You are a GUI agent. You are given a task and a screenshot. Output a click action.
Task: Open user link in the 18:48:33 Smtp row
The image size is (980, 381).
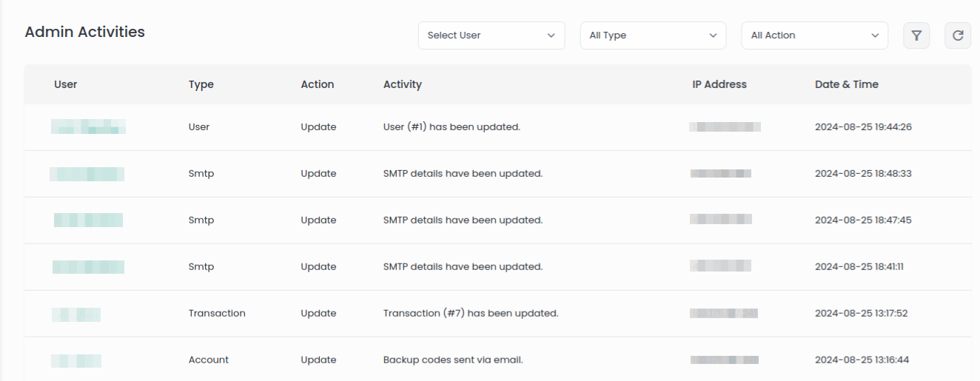click(87, 174)
